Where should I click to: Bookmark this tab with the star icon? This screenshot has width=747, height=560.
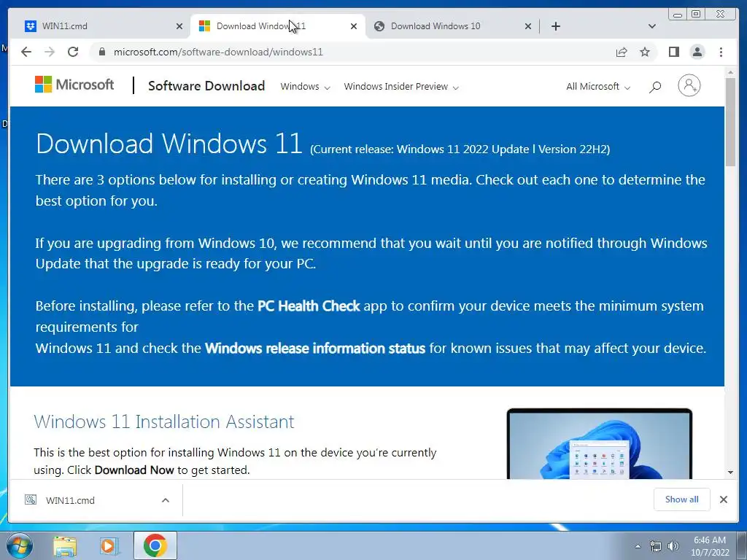coord(645,52)
